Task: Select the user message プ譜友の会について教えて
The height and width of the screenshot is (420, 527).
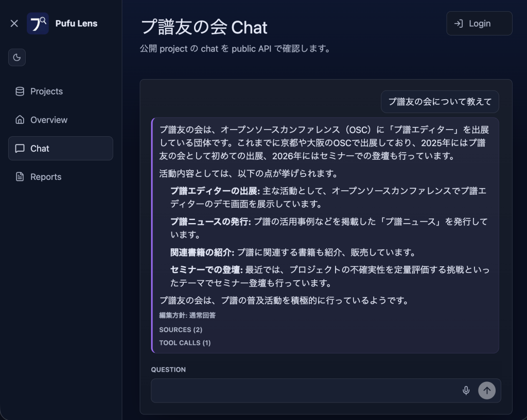Action: tap(440, 102)
